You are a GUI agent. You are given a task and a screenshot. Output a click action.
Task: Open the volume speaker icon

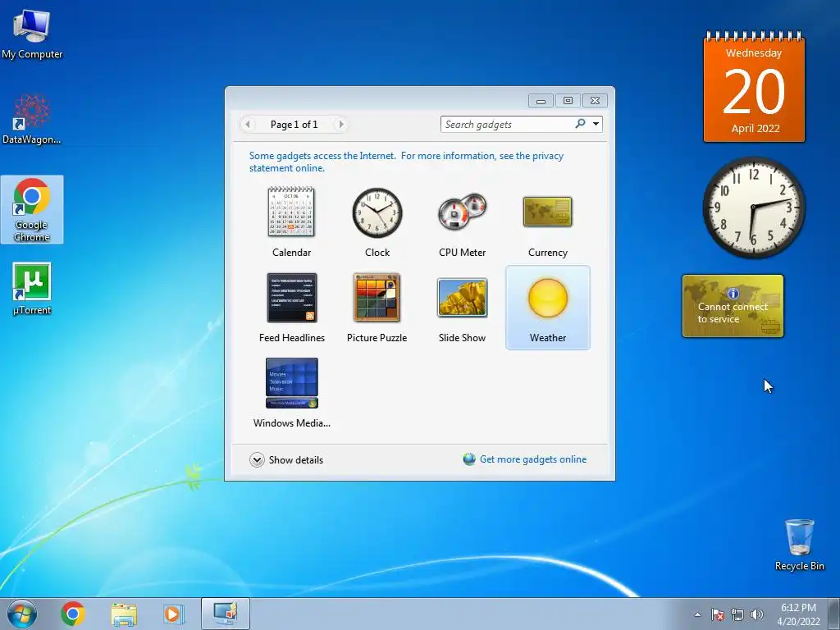756,614
